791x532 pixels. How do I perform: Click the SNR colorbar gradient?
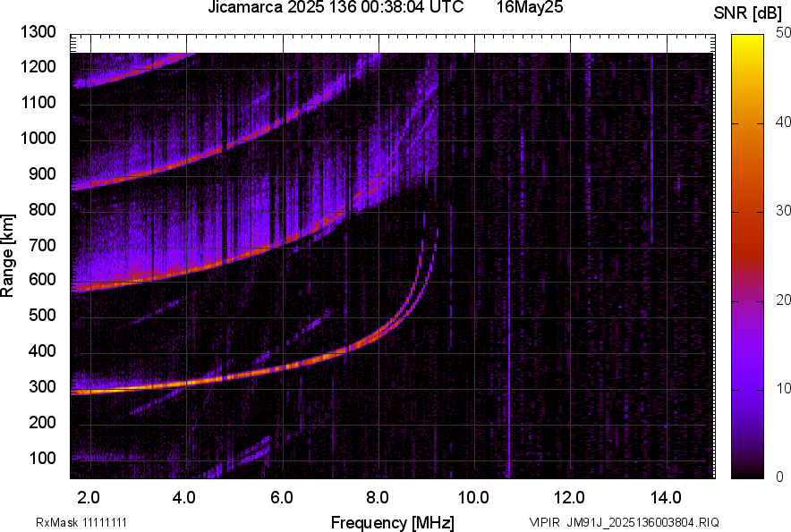click(747, 257)
